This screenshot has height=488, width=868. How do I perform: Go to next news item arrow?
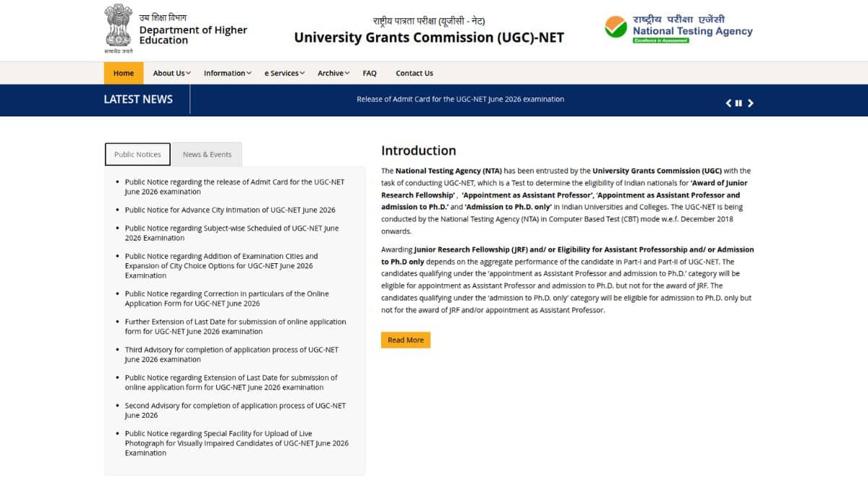coord(750,103)
